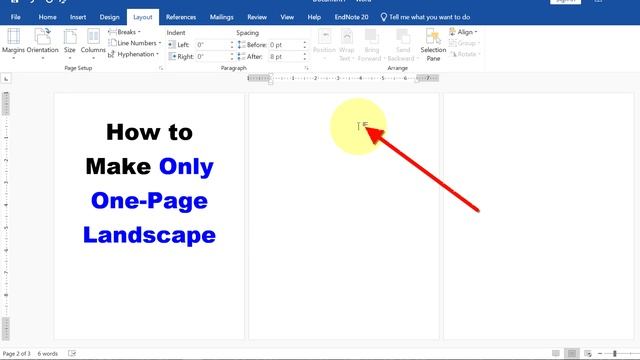Open the Group dropdown
The width and height of the screenshot is (640, 360).
pyautogui.click(x=464, y=43)
